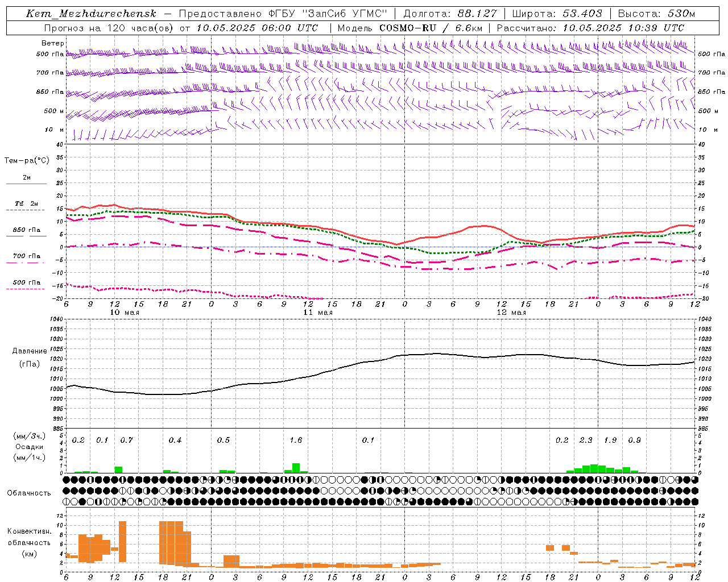Click the '10 мая' date label
The width and height of the screenshot is (728, 582).
[x=125, y=313]
